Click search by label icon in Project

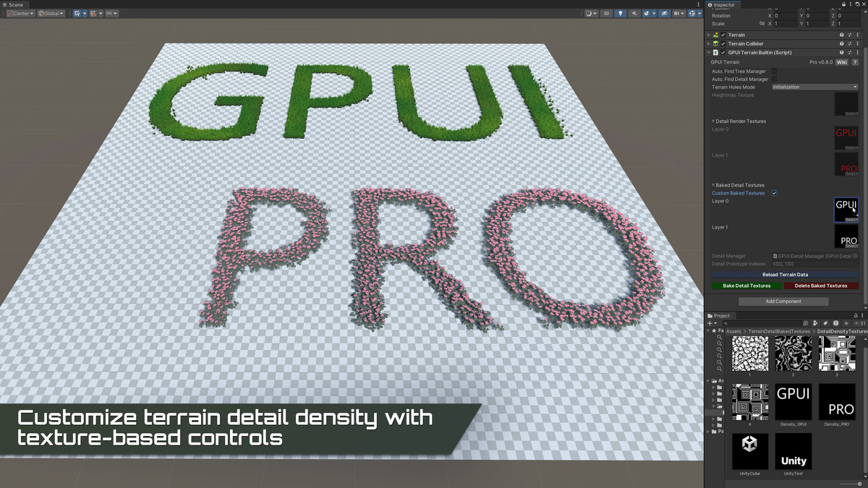(x=826, y=323)
